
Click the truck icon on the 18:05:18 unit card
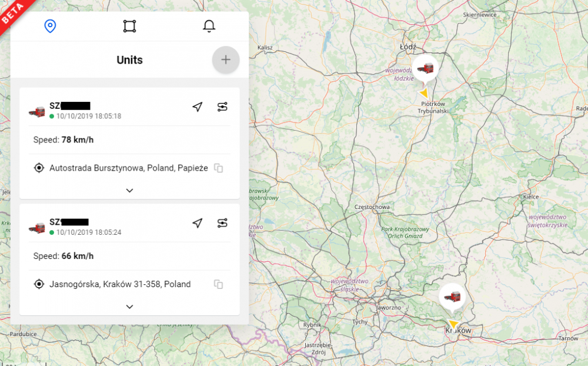[x=37, y=111]
